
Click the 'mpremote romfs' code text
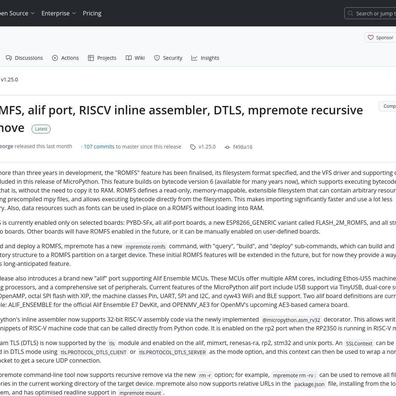click(x=146, y=247)
